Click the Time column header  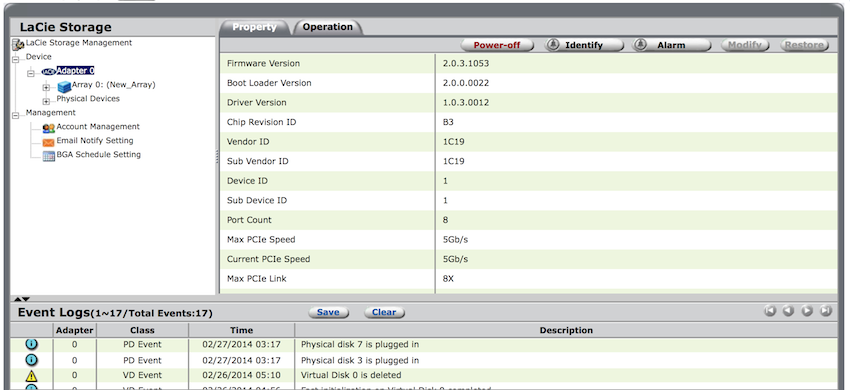pos(241,330)
